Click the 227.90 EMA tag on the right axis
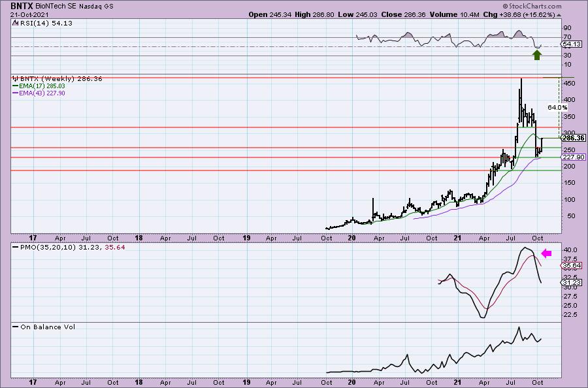Image resolution: width=588 pixels, height=388 pixels. 574,157
